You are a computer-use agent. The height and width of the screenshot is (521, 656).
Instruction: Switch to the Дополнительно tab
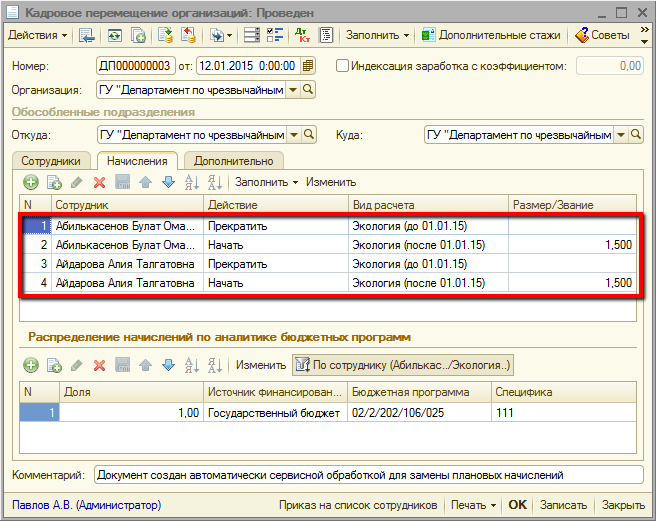[x=234, y=160]
